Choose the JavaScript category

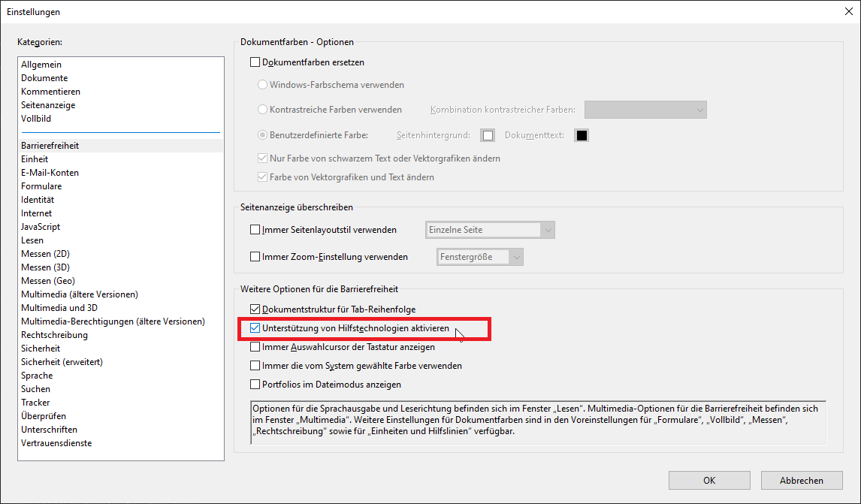pos(41,227)
